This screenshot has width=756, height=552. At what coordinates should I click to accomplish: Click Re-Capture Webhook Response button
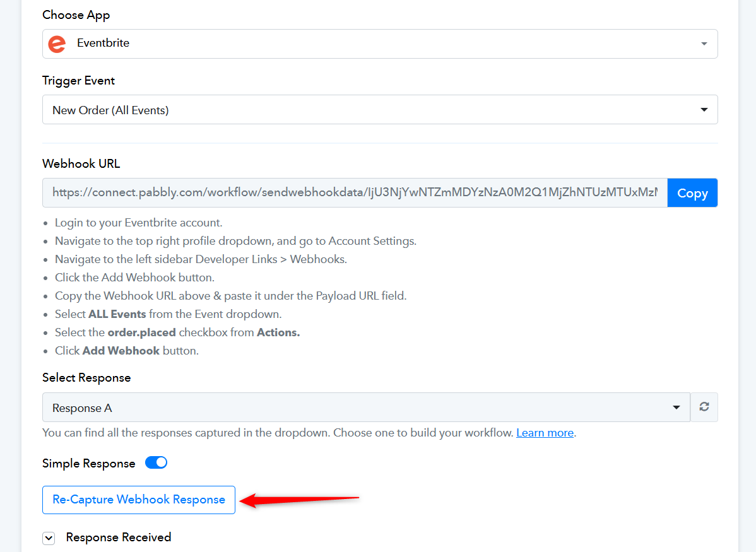coord(139,500)
